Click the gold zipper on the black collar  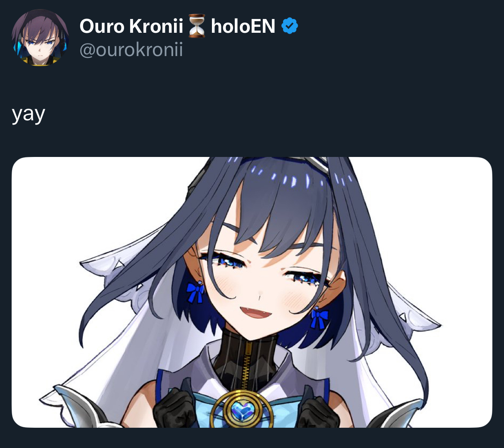point(246,366)
